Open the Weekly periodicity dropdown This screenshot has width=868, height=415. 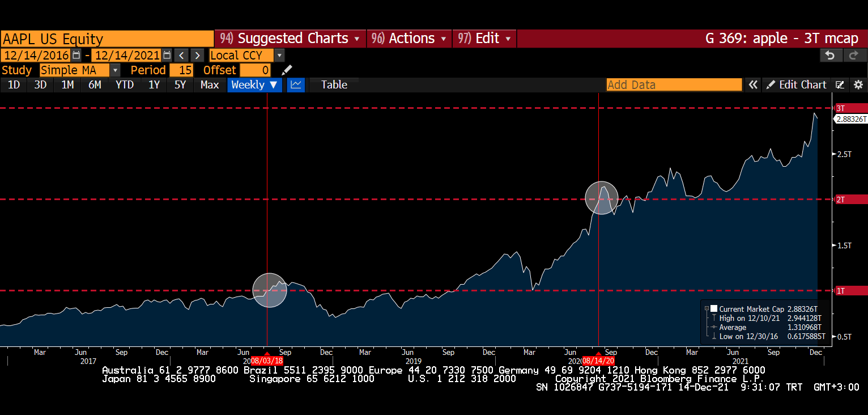254,84
